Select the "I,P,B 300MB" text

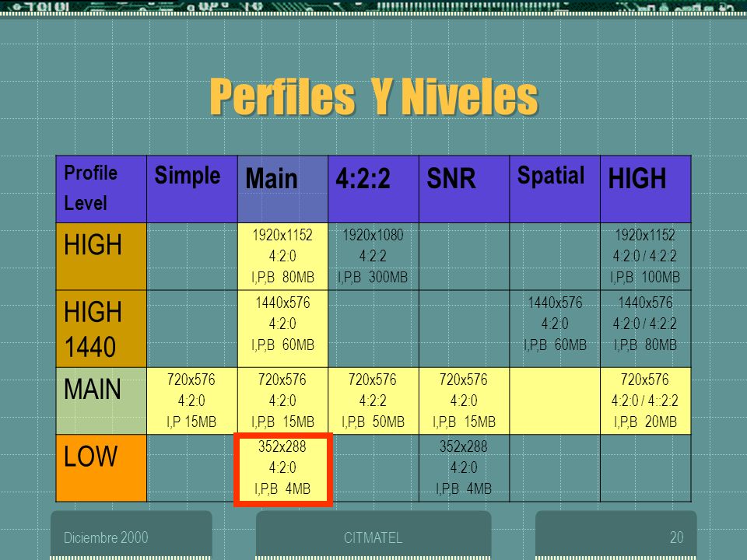(x=373, y=277)
